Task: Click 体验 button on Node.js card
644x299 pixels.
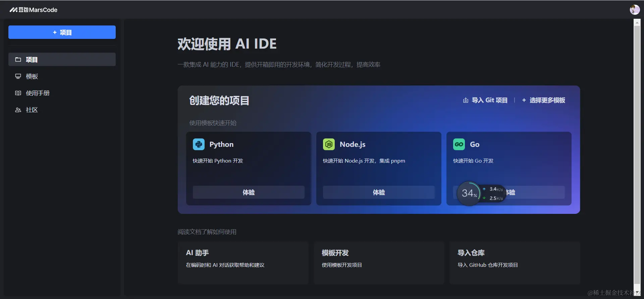Action: point(379,192)
